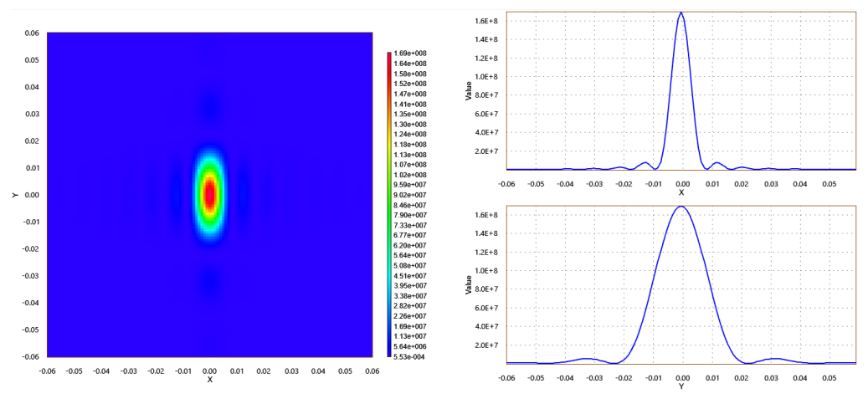Select the 7.33e+007 legend value
This screenshot has height=404, width=868.
(x=409, y=225)
